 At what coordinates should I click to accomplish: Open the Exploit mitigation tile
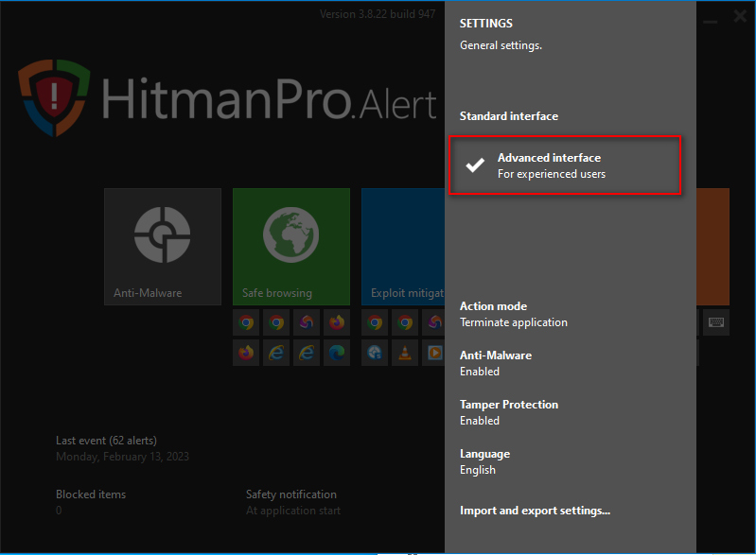point(403,247)
